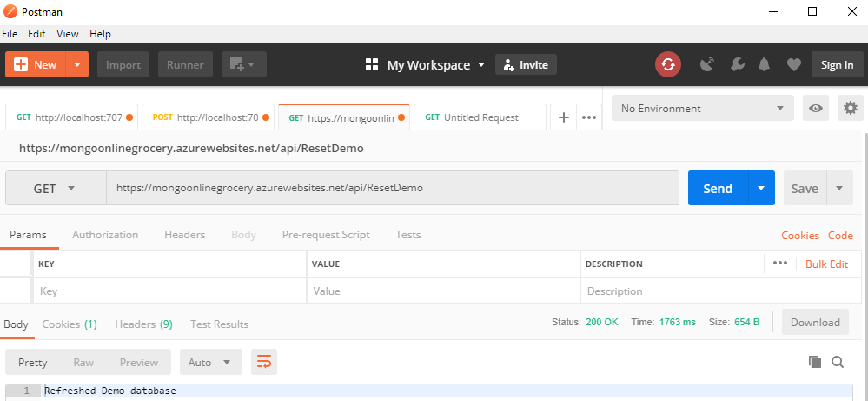Open new window layout icon button
Image resolution: width=868 pixels, height=401 pixels.
coord(243,65)
